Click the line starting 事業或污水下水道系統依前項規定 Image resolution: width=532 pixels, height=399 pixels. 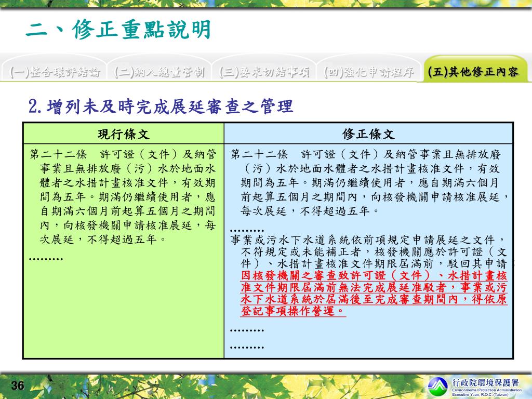(368, 240)
